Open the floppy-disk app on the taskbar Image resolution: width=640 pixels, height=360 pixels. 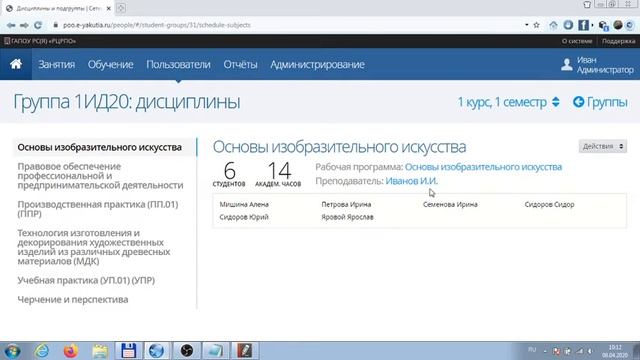point(129,351)
